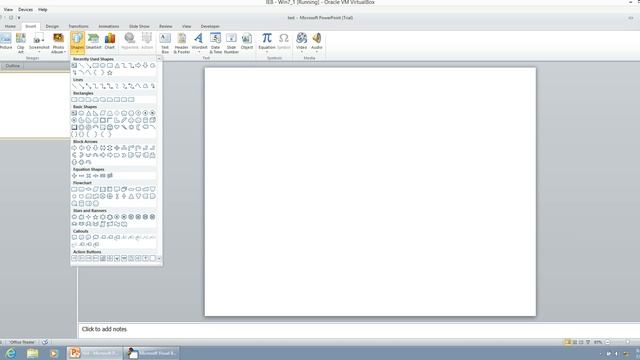
Task: Select the rounded rectangle under Rectangles
Action: (x=81, y=100)
